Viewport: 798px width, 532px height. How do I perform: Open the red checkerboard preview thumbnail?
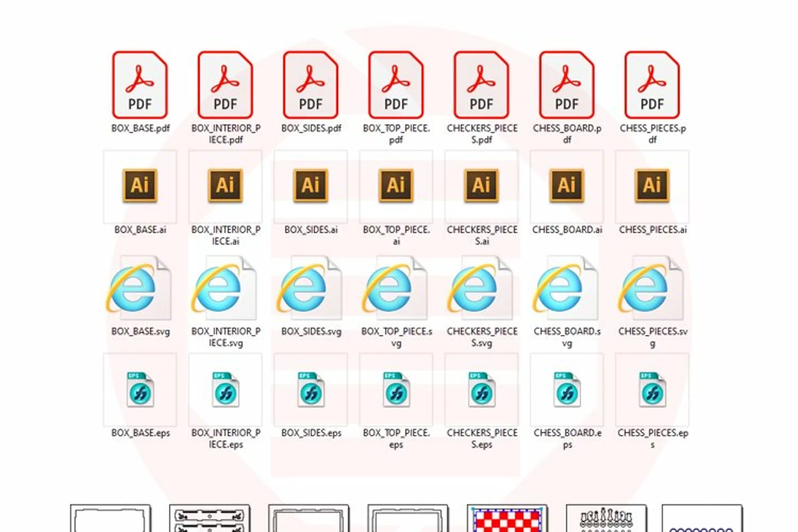click(x=507, y=519)
